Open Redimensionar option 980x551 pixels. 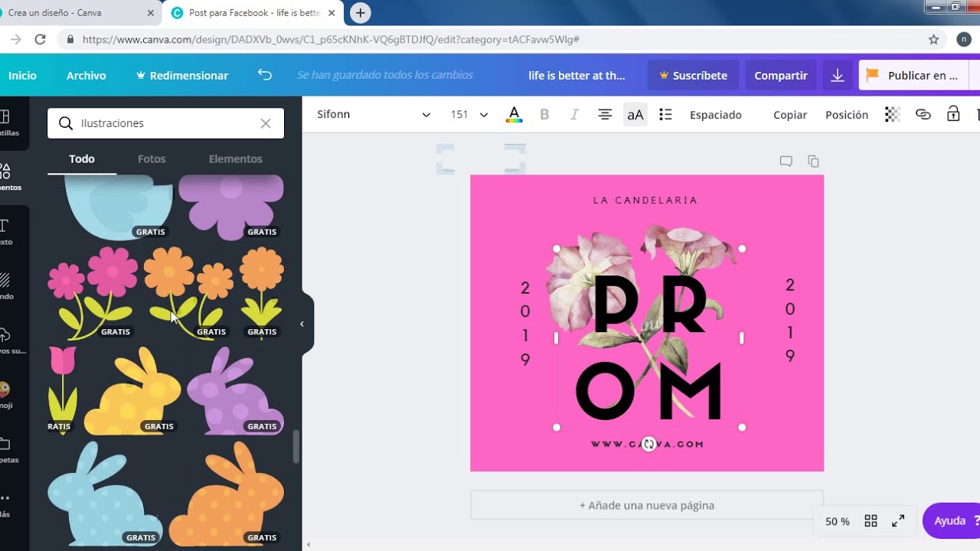pyautogui.click(x=182, y=75)
